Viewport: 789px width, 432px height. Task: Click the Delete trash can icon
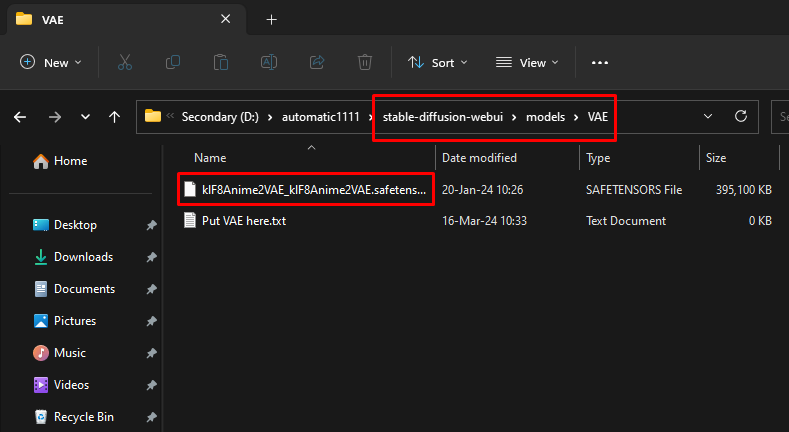pos(365,62)
